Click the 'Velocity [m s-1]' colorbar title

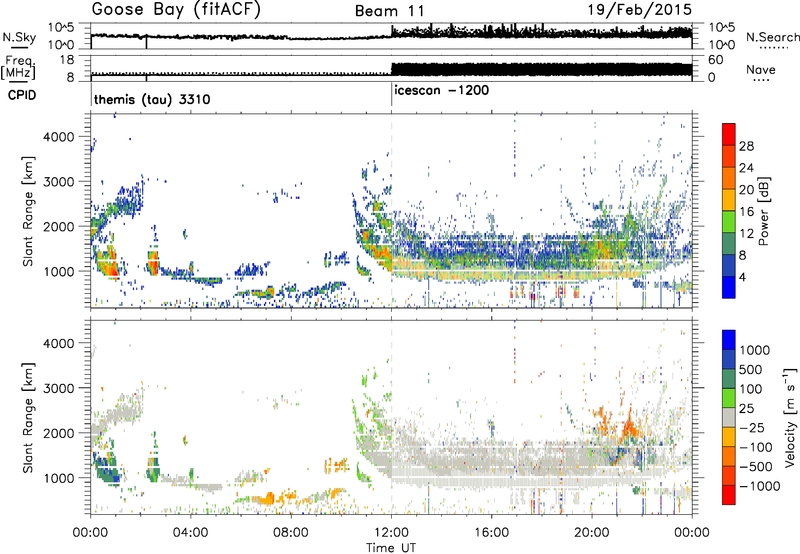[x=789, y=417]
